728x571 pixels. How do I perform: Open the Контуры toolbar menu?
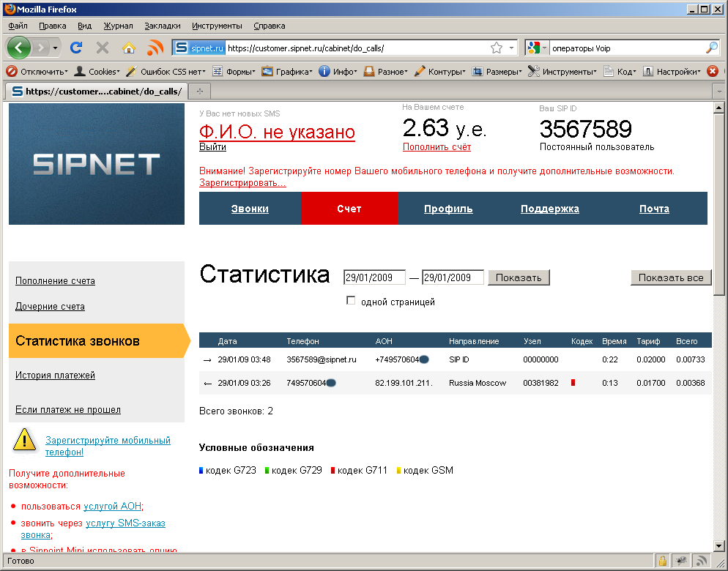coord(439,72)
